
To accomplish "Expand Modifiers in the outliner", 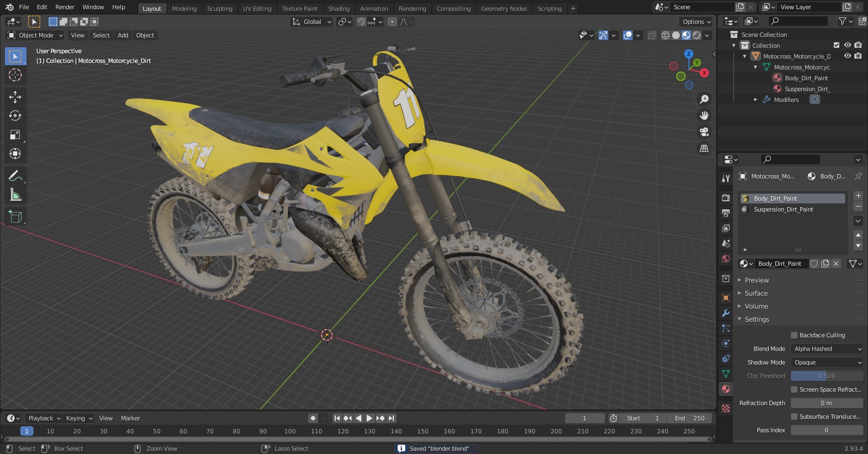I will [755, 100].
